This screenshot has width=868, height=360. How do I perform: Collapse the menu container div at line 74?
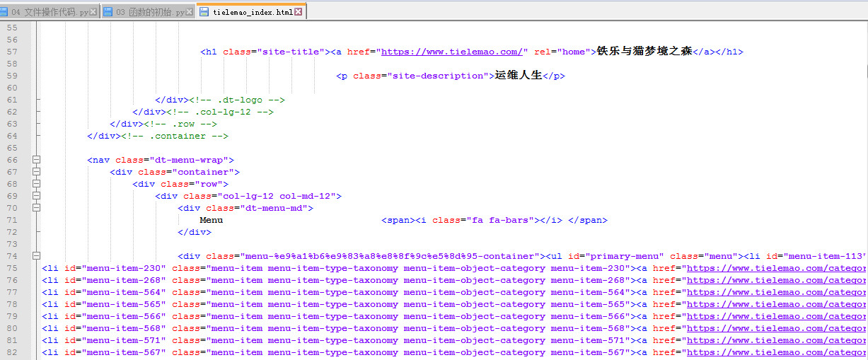coord(36,256)
